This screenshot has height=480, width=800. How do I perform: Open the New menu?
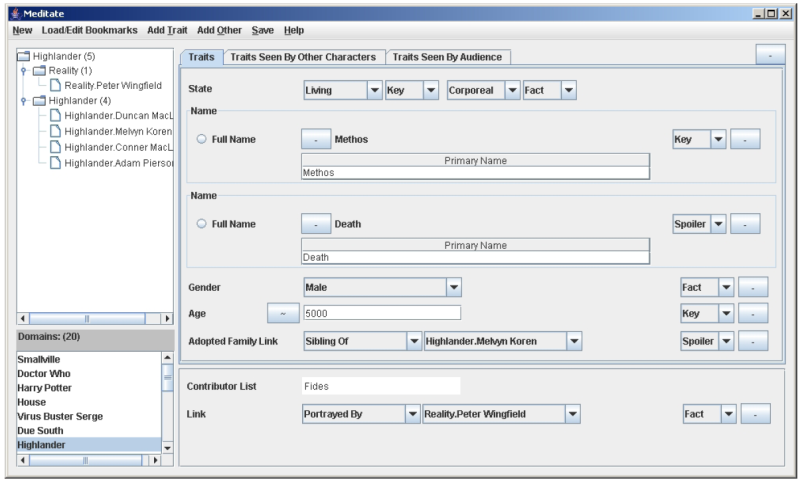(22, 31)
